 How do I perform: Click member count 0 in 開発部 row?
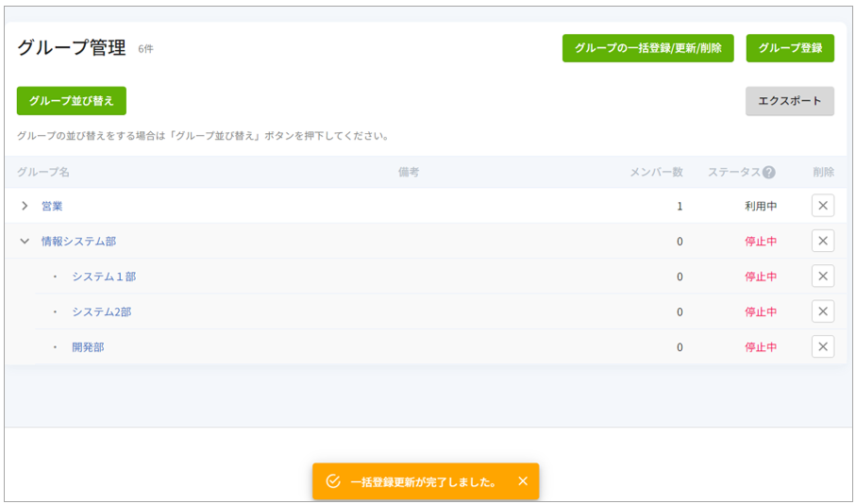coord(680,347)
